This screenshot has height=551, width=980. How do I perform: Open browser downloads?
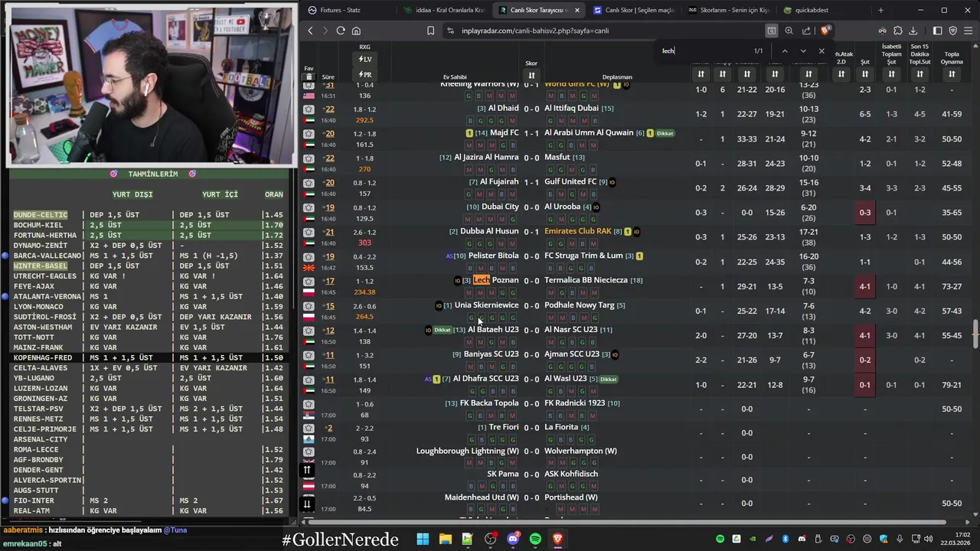[913, 31]
